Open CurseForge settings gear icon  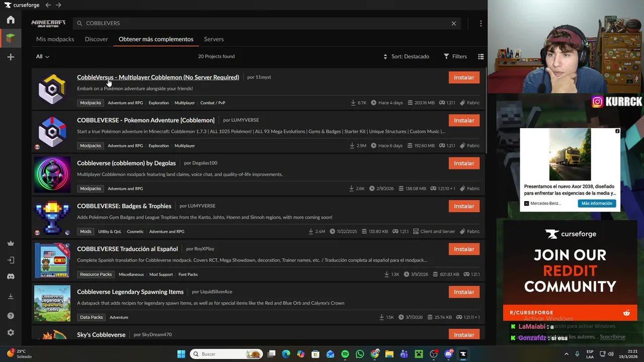tap(11, 333)
